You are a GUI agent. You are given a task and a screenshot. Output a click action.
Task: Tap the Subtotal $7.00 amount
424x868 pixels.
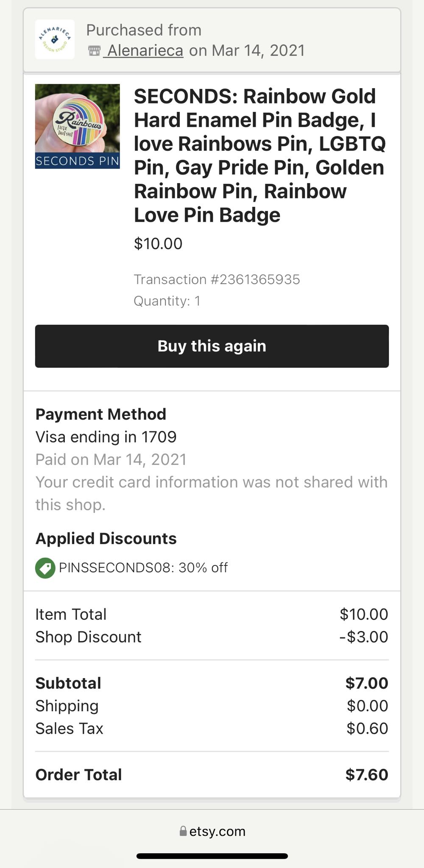(x=367, y=683)
